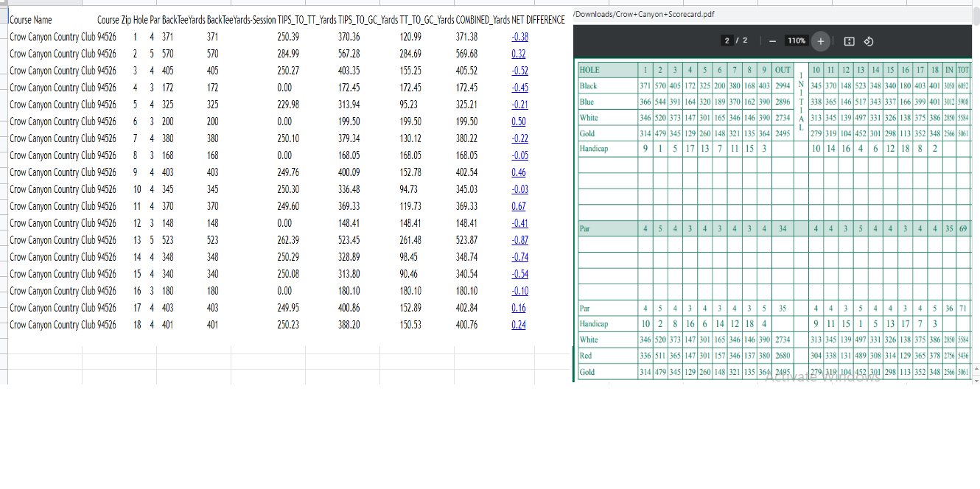Open the -0.03 net difference link
The width and height of the screenshot is (980, 489).
pyautogui.click(x=519, y=189)
